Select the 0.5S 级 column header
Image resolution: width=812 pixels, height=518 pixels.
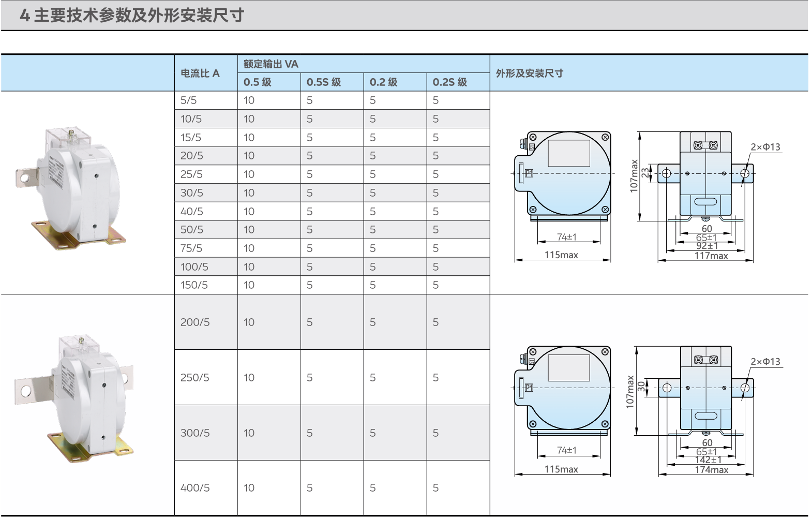(x=324, y=82)
